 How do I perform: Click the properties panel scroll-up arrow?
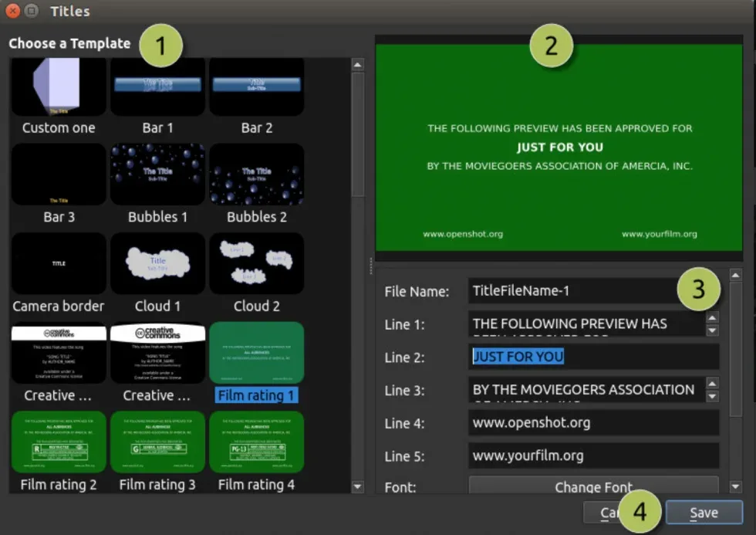click(x=735, y=276)
